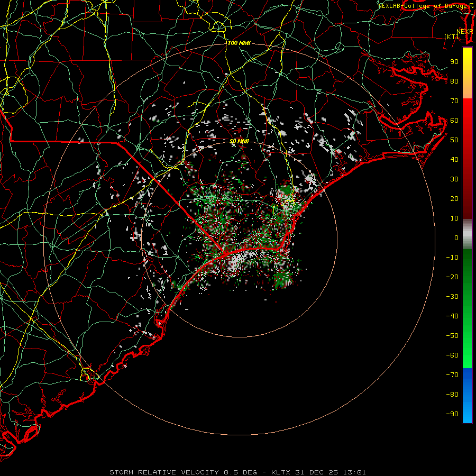Viewport: 476px width, 476px height.
Task: Click the 60 knot label on color scale
Action: pos(454,120)
